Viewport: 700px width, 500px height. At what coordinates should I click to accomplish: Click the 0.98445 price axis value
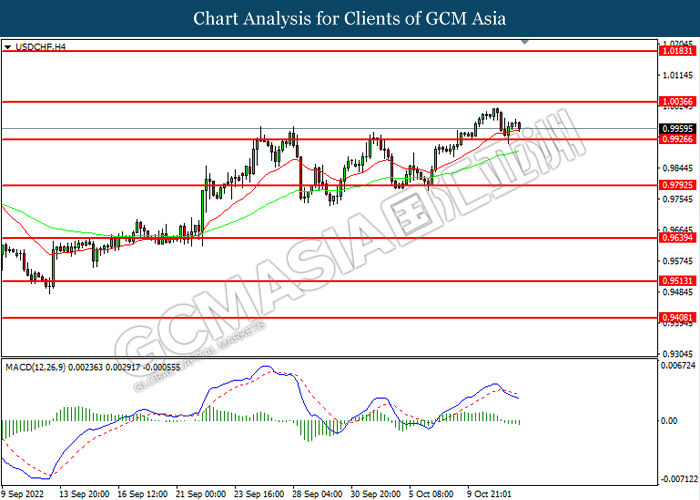click(x=678, y=168)
